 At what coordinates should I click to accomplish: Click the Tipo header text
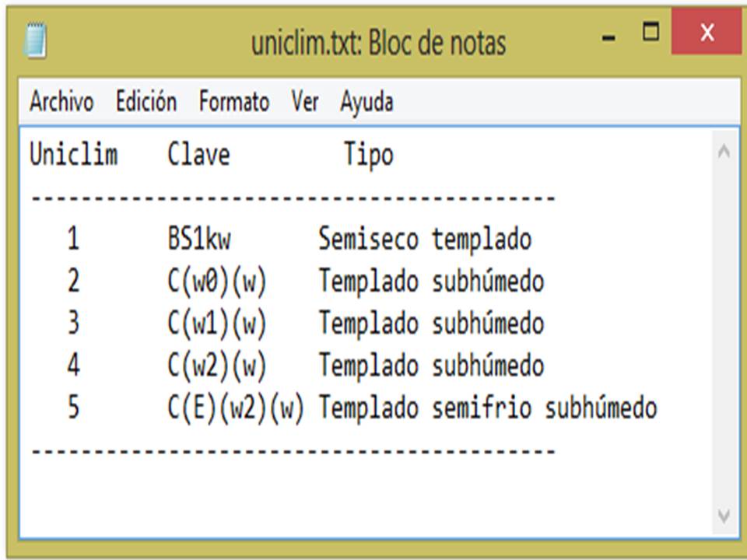[368, 155]
